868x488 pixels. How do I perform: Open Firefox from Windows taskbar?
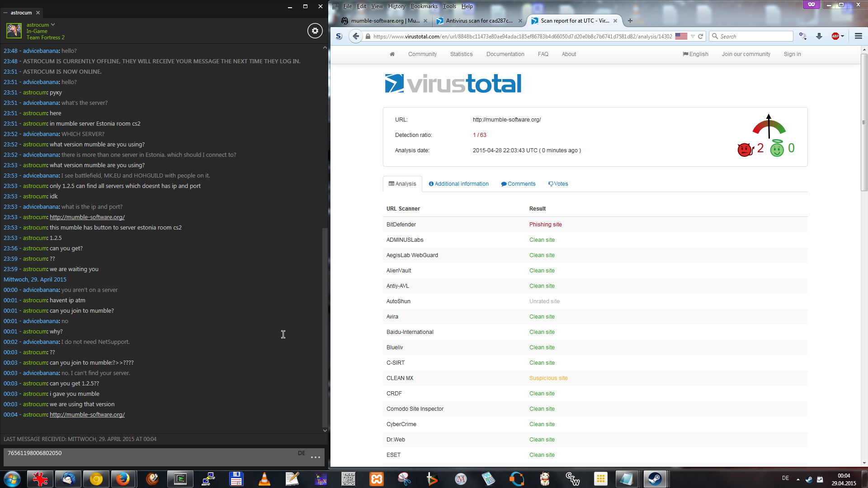pyautogui.click(x=123, y=479)
